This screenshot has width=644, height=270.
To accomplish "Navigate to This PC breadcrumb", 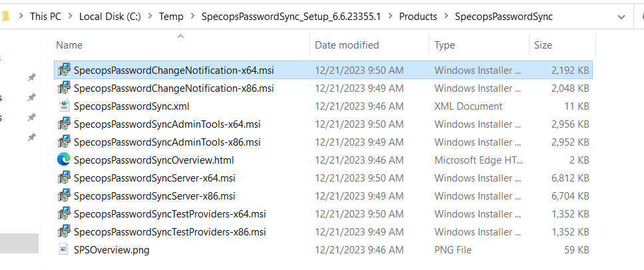I will click(46, 17).
